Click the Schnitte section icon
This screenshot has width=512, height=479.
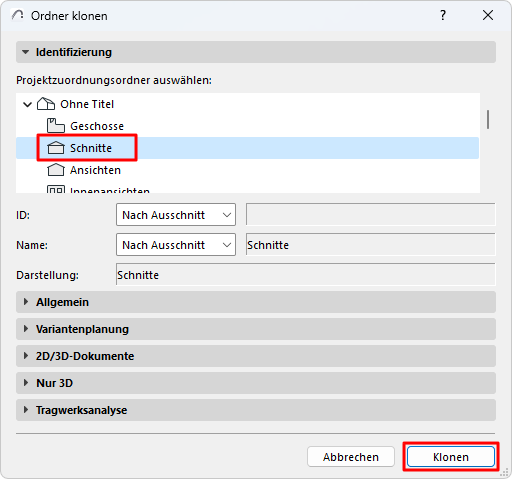[56, 148]
